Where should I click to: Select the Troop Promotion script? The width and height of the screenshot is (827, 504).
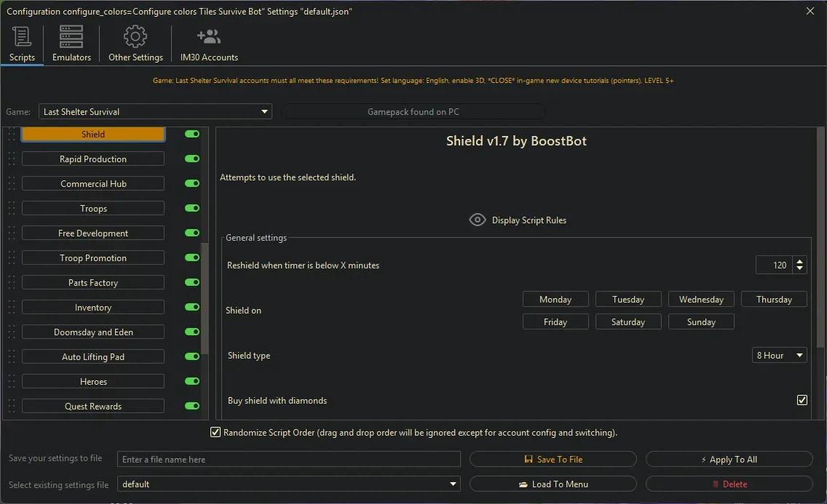click(93, 258)
